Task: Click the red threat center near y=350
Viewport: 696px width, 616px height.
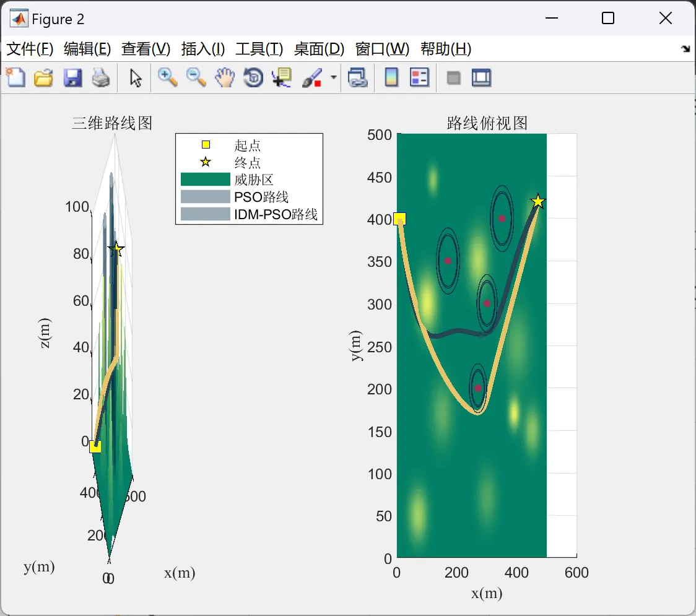Action: click(448, 261)
